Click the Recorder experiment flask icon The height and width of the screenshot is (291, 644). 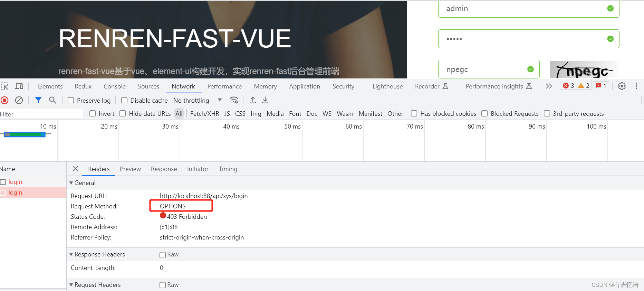point(445,86)
